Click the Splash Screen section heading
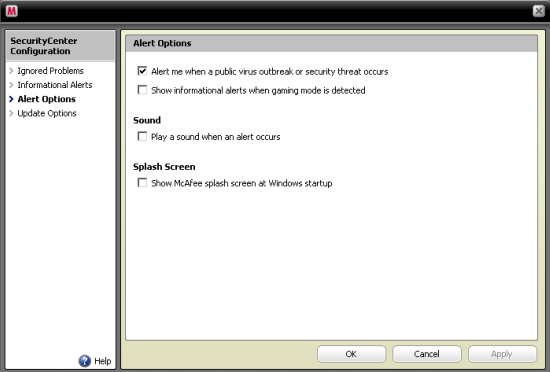The image size is (550, 372). click(164, 167)
